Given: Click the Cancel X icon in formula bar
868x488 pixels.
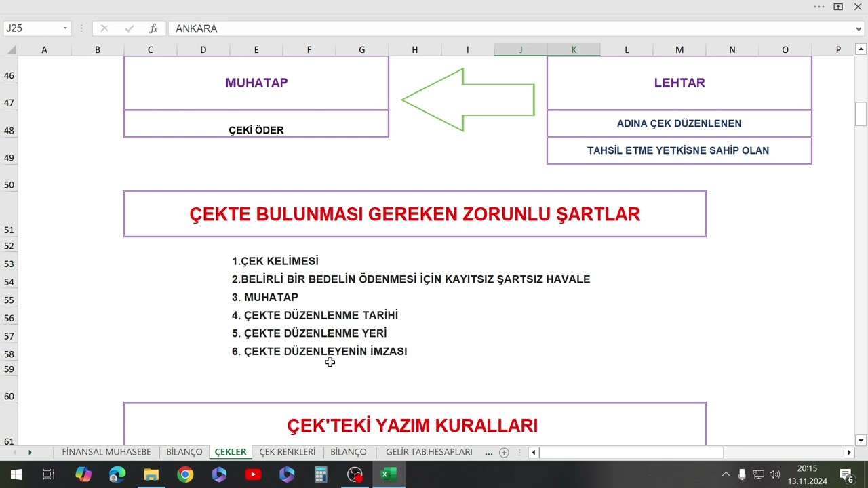Looking at the screenshot, I should [x=104, y=28].
